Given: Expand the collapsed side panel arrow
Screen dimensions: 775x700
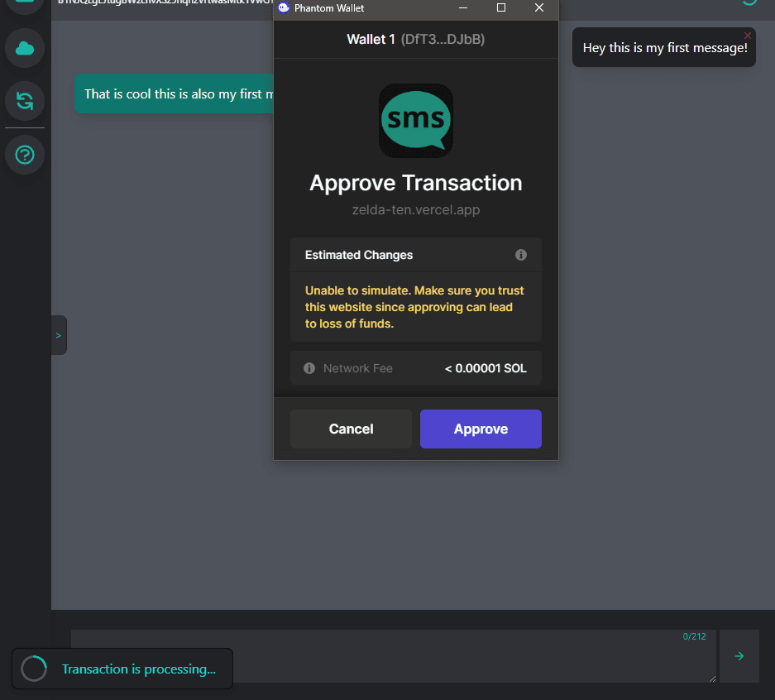Looking at the screenshot, I should click(x=59, y=335).
